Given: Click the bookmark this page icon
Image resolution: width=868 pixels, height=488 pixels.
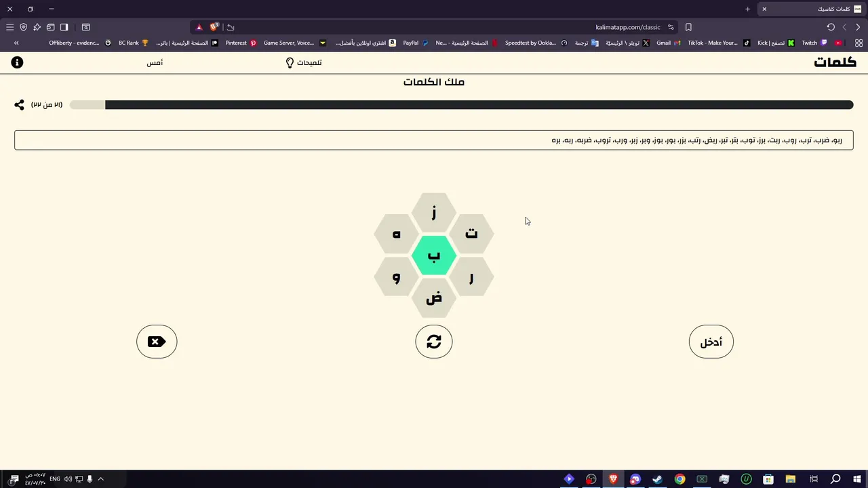Looking at the screenshot, I should [x=688, y=27].
